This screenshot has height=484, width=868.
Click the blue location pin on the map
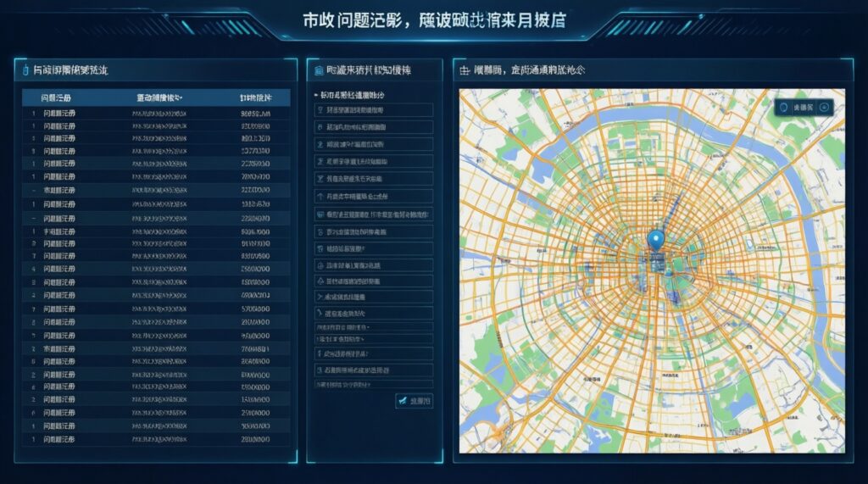(654, 241)
